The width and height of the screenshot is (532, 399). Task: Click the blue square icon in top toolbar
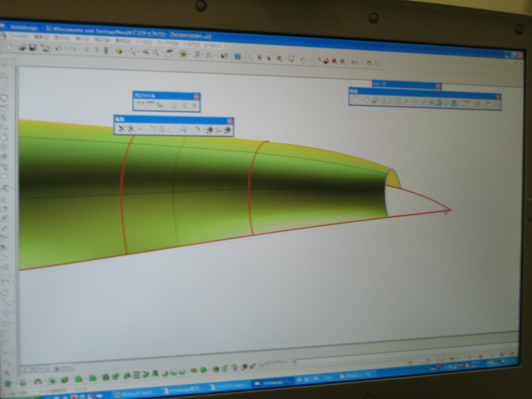[x=238, y=57]
